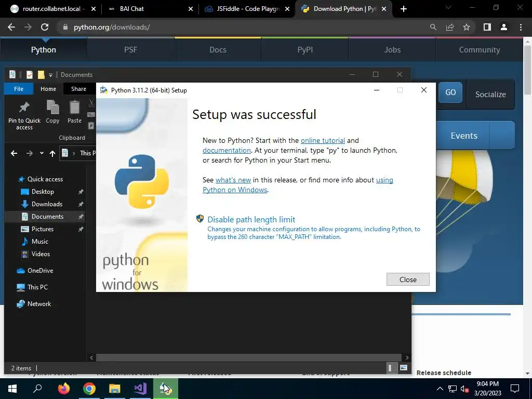Open the Share ribbon tab in explorer

78,89
